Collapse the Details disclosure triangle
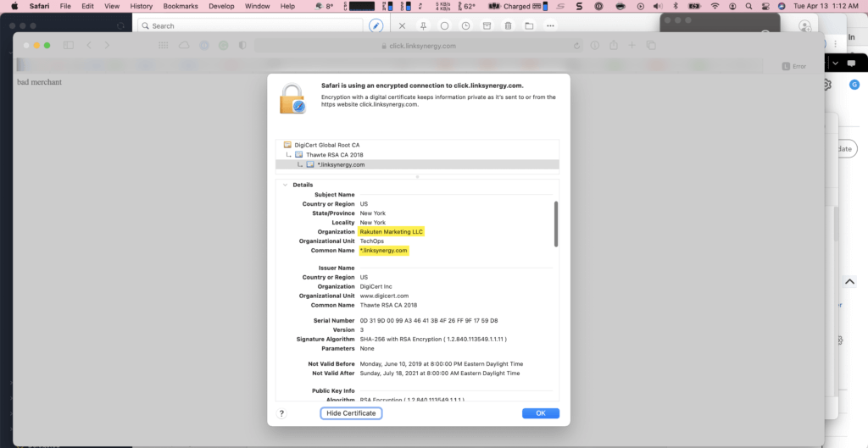 [285, 185]
